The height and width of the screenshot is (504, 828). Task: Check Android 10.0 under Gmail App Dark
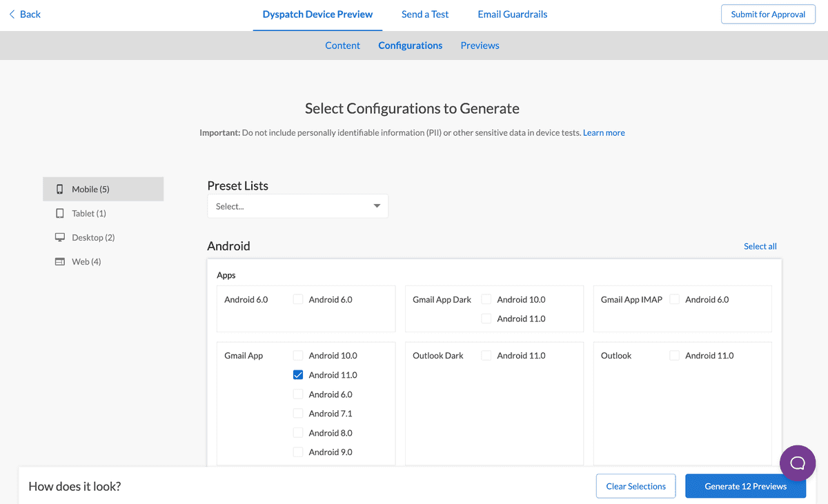coord(486,299)
